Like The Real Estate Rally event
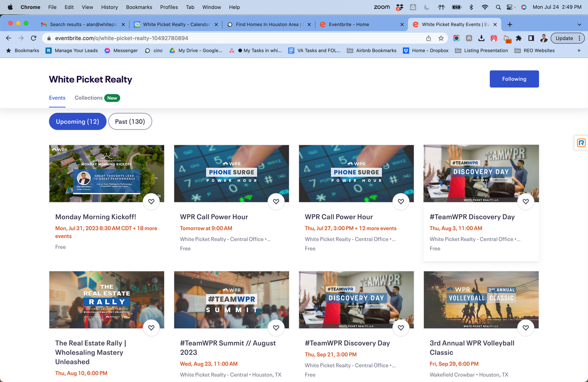Screen dimensions: 588x382 point(151,328)
